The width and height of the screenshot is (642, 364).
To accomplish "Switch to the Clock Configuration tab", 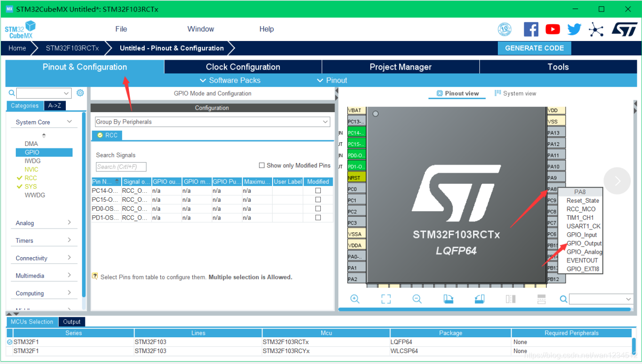I will [x=243, y=67].
